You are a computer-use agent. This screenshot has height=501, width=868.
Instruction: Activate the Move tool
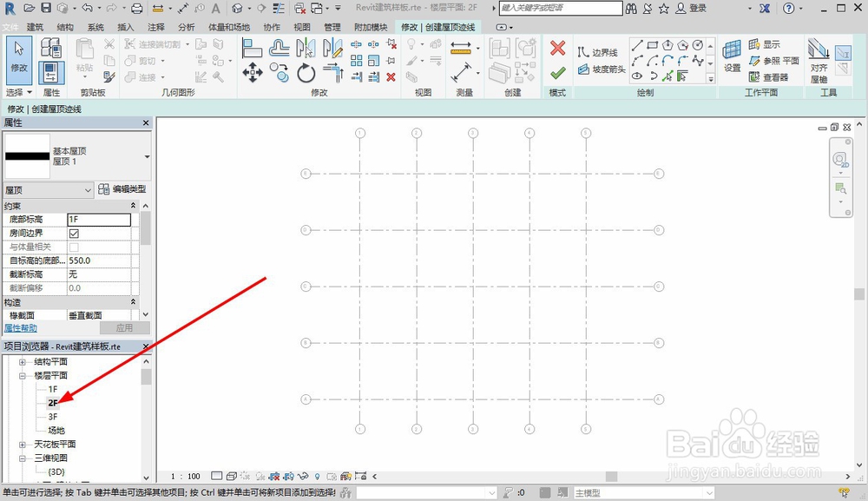pyautogui.click(x=253, y=73)
